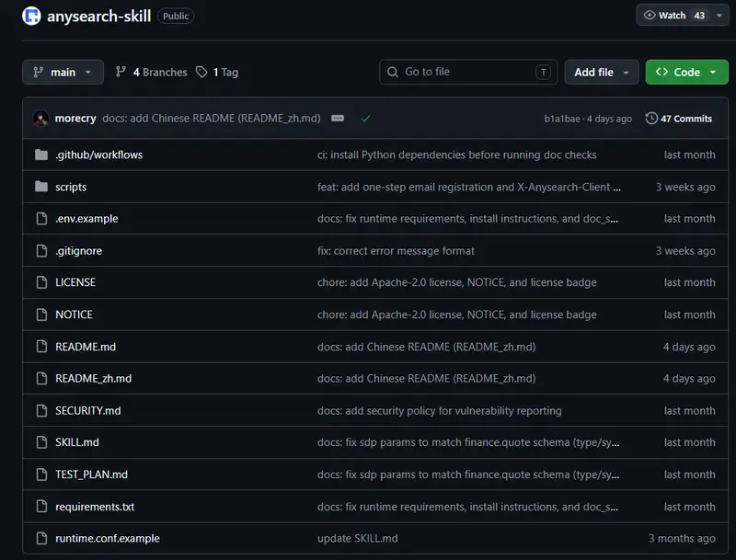Screen dimensions: 736x560
Task: Click the morecry user avatar
Action: [x=40, y=119]
